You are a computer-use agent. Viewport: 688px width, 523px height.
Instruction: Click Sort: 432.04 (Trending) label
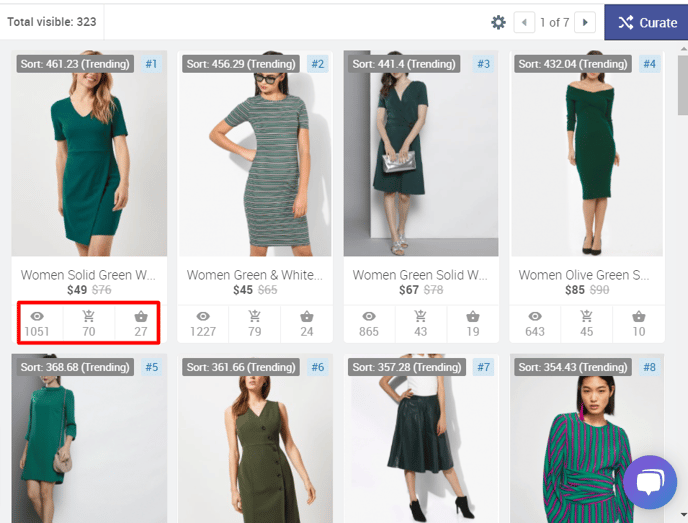(573, 64)
